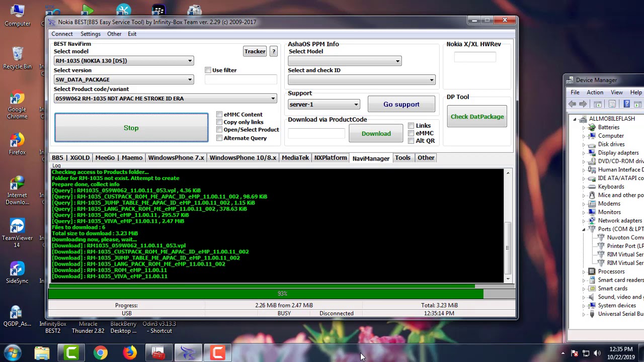644x362 pixels.
Task: Click the log vertical scrollbar
Action: coord(508,226)
